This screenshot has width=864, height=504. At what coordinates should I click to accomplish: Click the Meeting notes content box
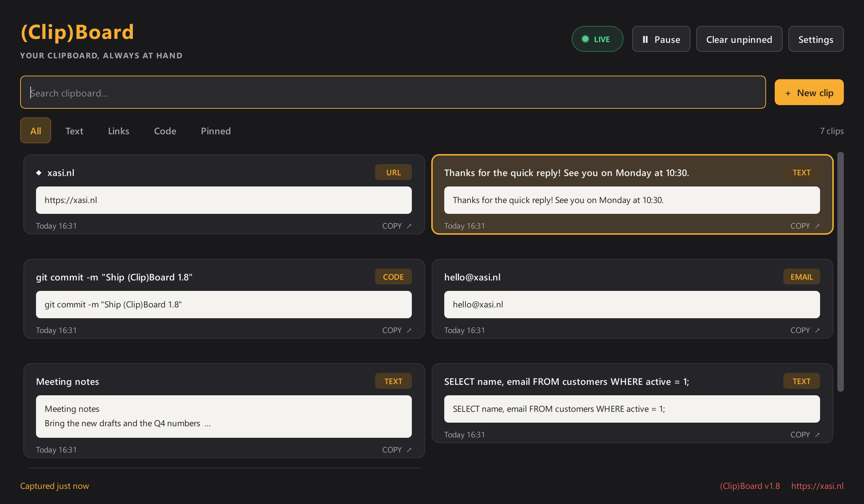pyautogui.click(x=224, y=417)
